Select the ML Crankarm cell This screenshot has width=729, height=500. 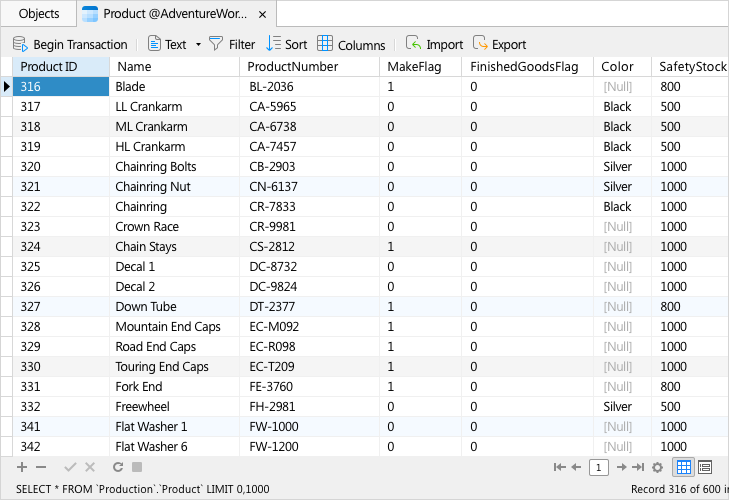point(174,127)
